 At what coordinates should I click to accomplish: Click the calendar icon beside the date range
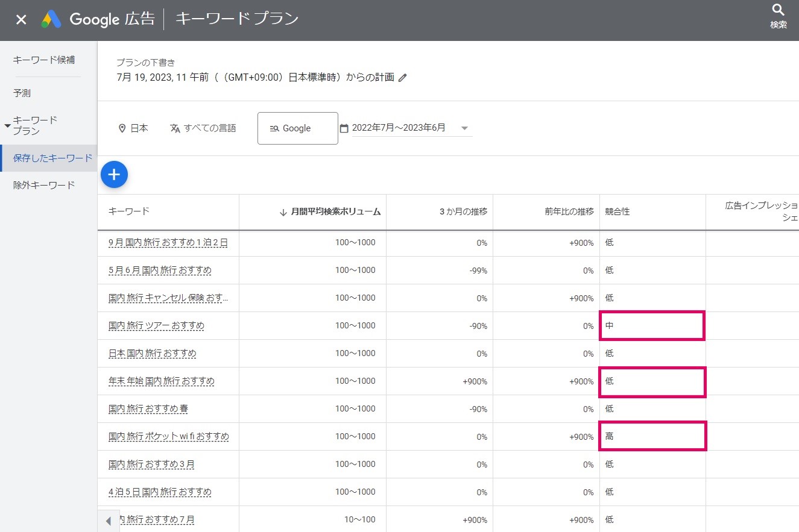(344, 128)
